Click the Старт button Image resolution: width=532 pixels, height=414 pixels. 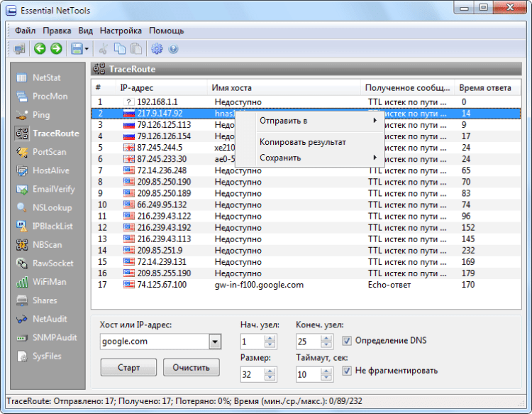[x=128, y=367]
